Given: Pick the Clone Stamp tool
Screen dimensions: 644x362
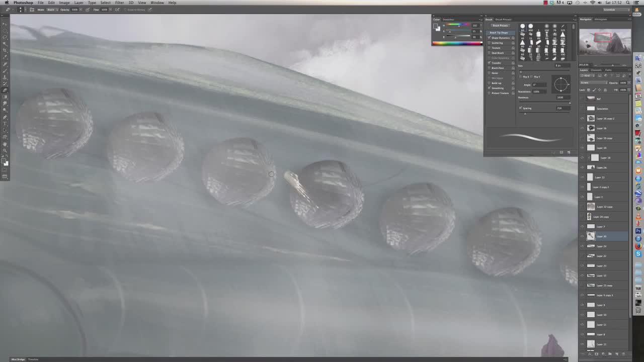Looking at the screenshot, I should tap(5, 77).
